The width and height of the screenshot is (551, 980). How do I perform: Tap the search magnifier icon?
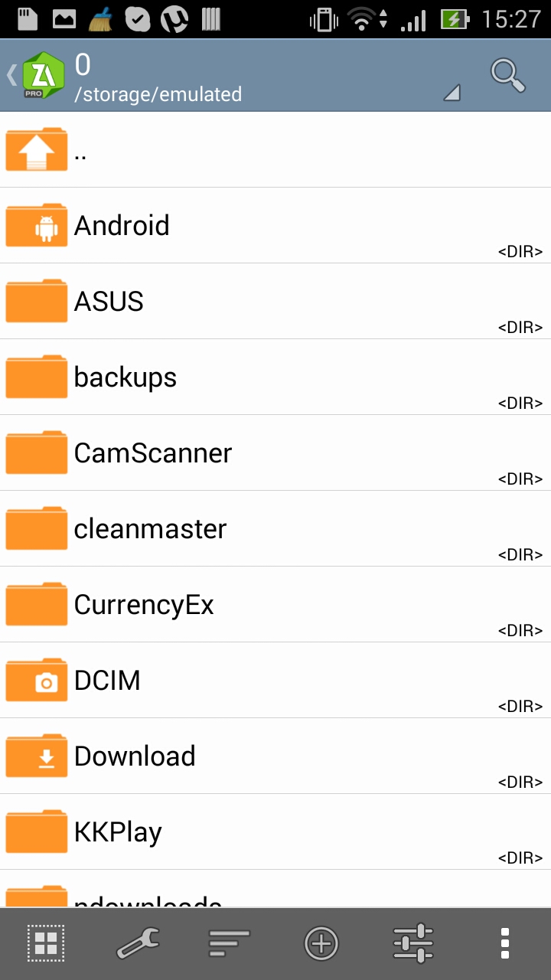[507, 75]
